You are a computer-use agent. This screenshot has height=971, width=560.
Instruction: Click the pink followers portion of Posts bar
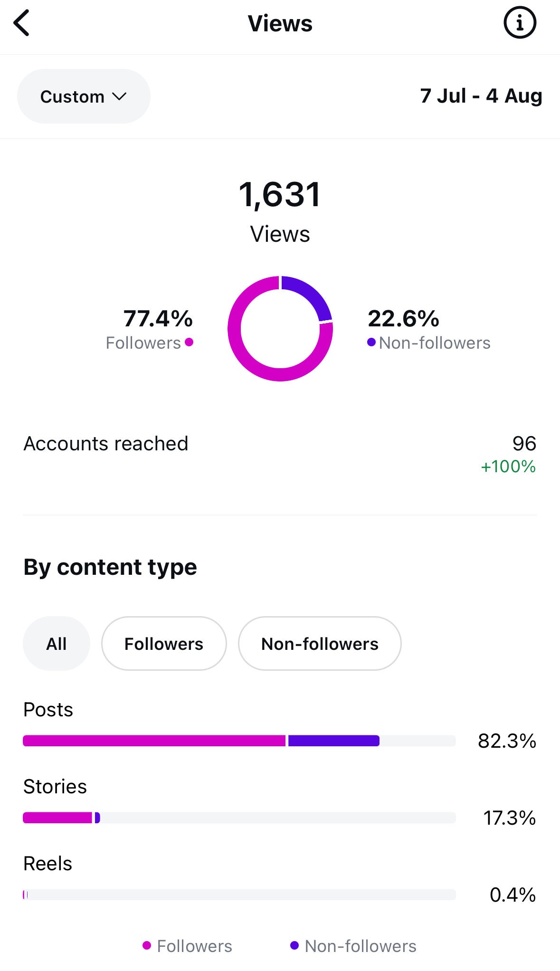154,741
